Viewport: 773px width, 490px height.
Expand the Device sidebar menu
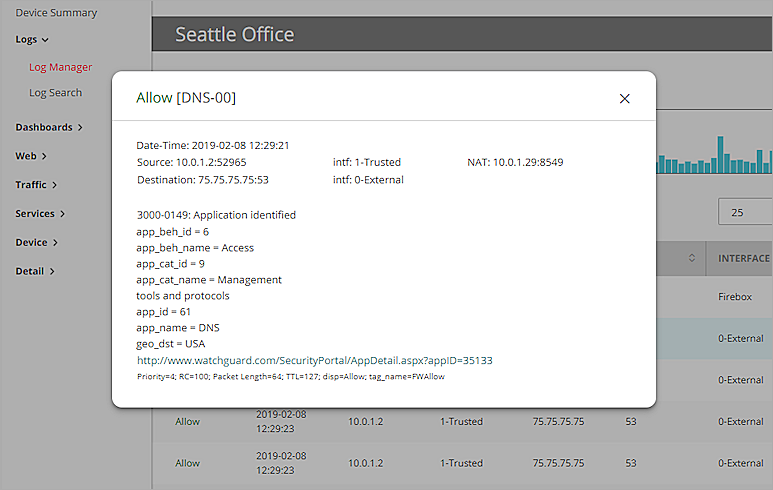point(35,242)
